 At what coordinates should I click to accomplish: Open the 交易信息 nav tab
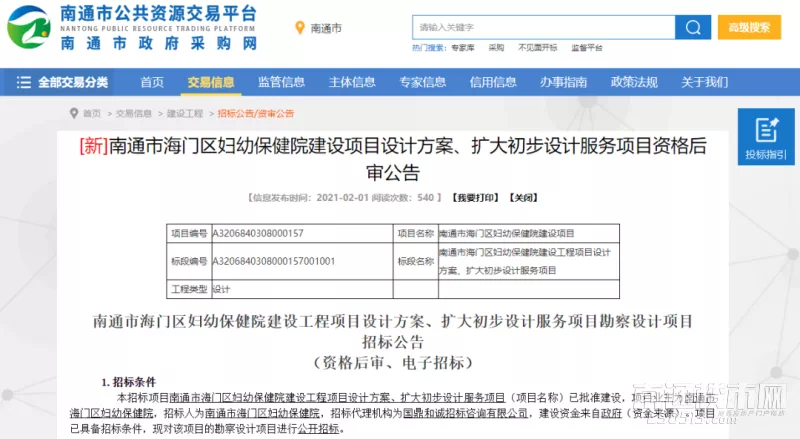click(211, 82)
